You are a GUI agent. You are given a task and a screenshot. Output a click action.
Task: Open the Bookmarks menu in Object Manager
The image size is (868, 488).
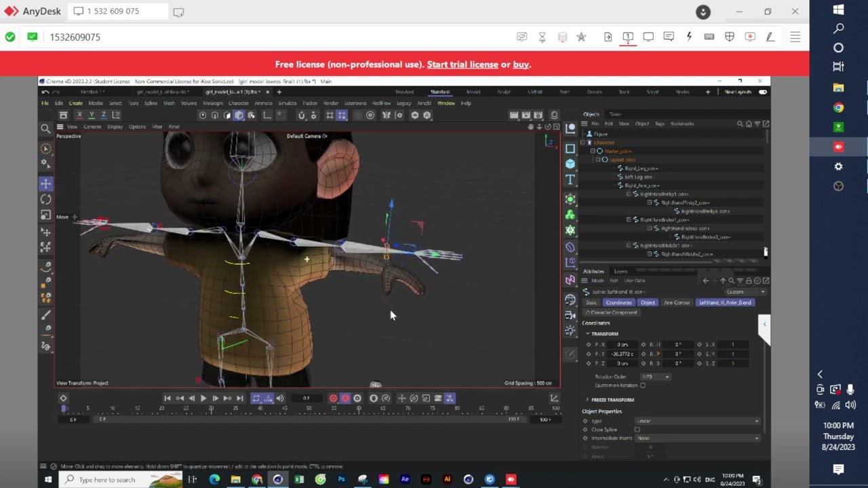click(682, 124)
